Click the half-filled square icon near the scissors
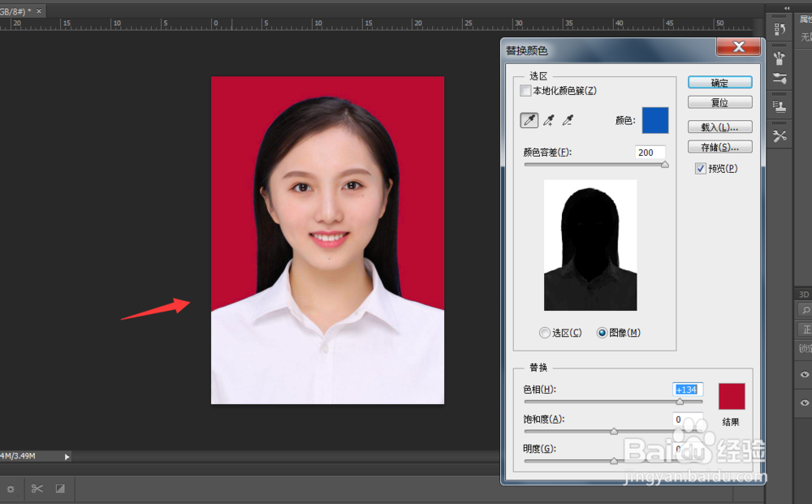The width and height of the screenshot is (812, 504). [60, 489]
